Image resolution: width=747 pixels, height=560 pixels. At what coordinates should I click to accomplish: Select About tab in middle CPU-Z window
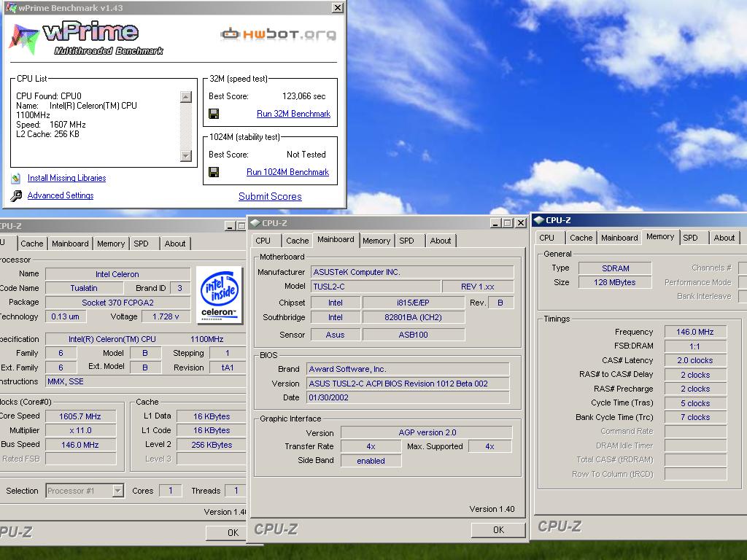[441, 241]
